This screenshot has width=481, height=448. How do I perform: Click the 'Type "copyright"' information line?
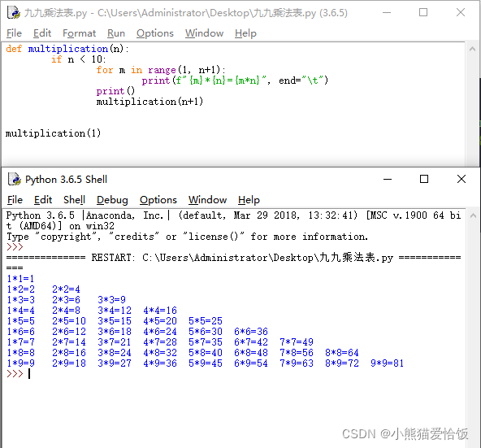pyautogui.click(x=187, y=237)
